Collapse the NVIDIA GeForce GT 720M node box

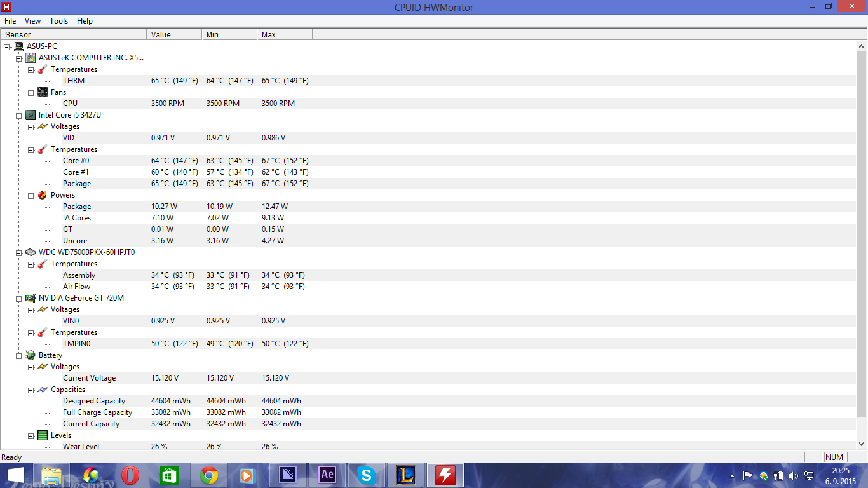(18, 298)
